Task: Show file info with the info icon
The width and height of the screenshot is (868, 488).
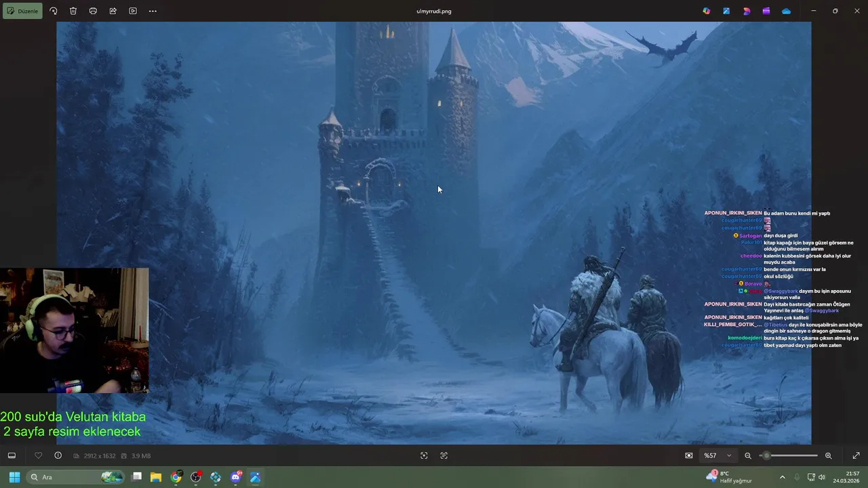Action: (58, 455)
